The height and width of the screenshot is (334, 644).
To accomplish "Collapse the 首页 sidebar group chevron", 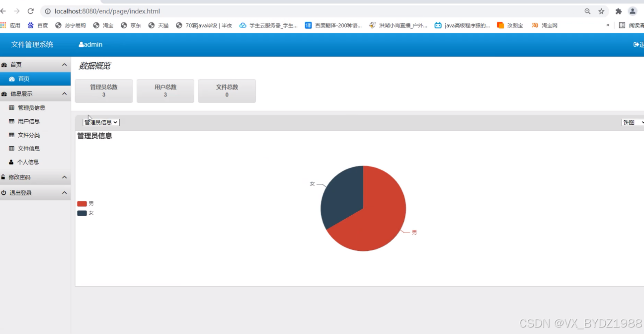I will point(64,65).
